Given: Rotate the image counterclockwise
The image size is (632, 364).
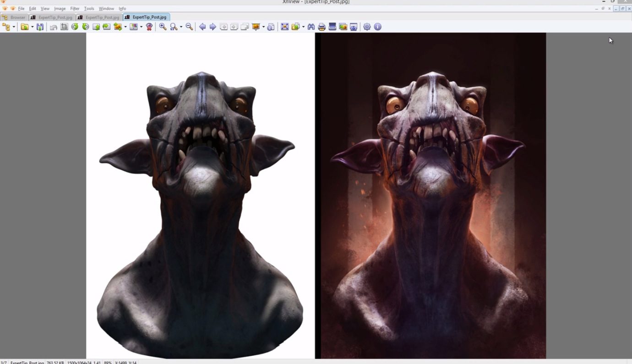Looking at the screenshot, I should coord(75,27).
